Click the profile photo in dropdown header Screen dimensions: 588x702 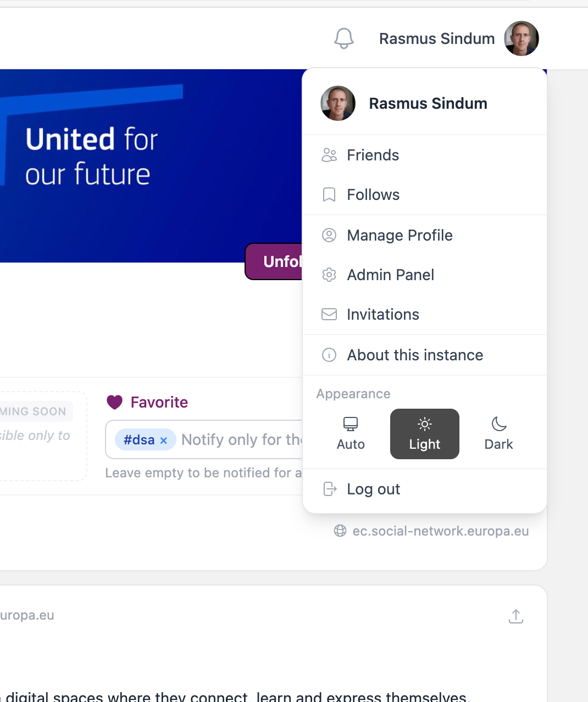coord(338,103)
